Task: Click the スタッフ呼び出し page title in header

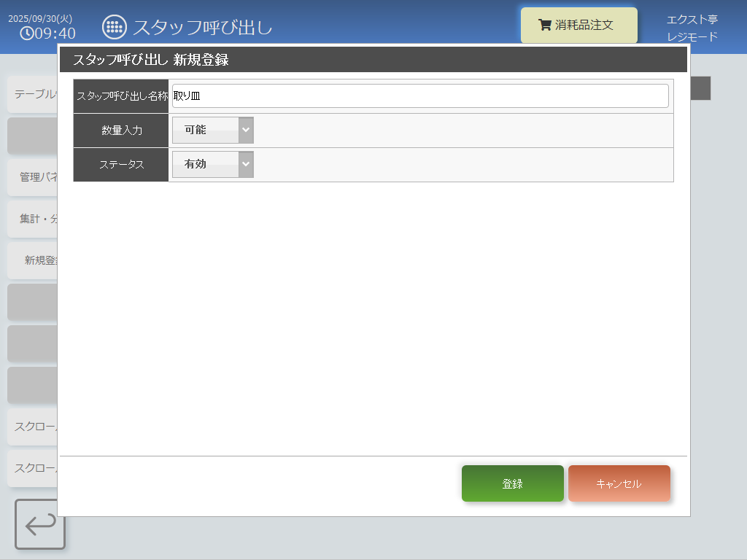Action: tap(202, 28)
